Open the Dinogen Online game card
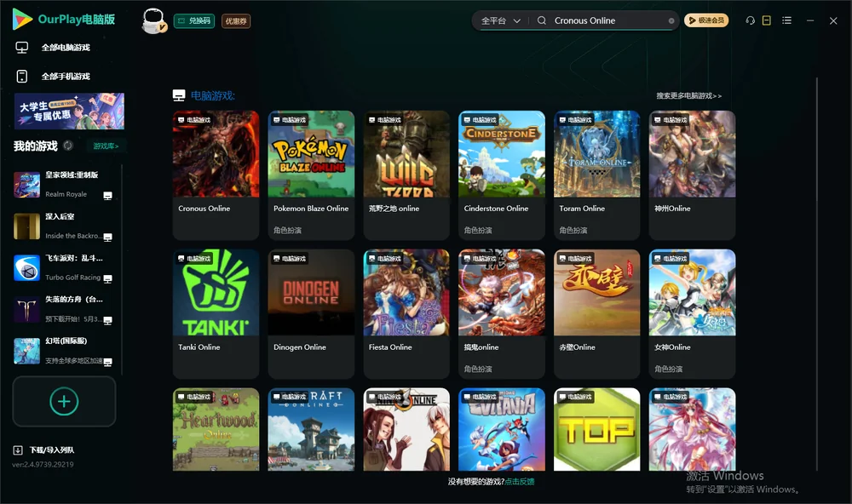The image size is (852, 504). point(311,314)
